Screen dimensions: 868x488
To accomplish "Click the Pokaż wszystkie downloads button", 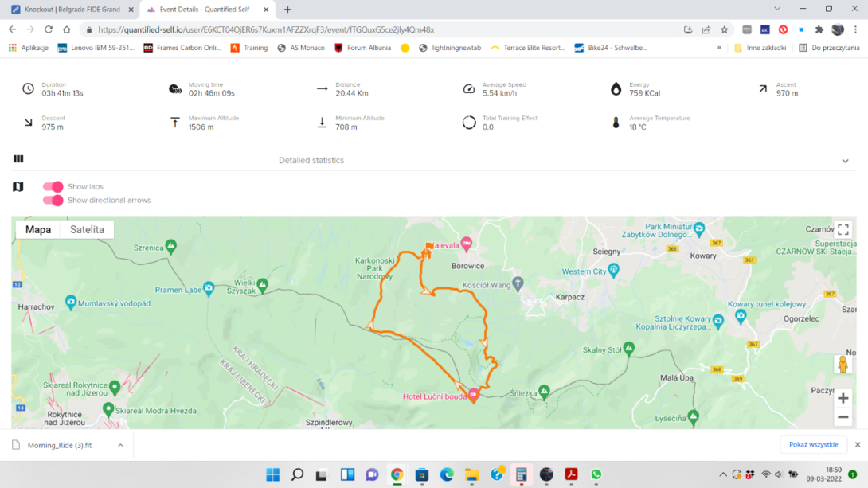I will (x=813, y=445).
